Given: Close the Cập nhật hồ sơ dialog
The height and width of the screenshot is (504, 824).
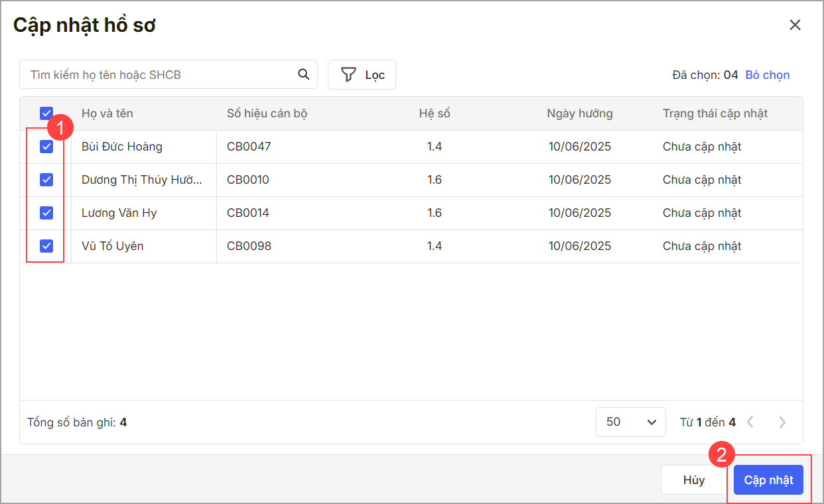Looking at the screenshot, I should pyautogui.click(x=795, y=25).
